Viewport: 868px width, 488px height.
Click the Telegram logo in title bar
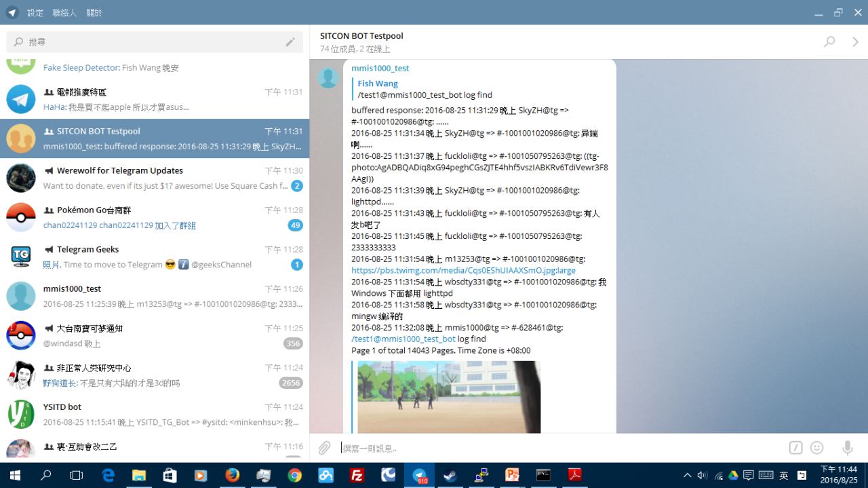(x=12, y=12)
